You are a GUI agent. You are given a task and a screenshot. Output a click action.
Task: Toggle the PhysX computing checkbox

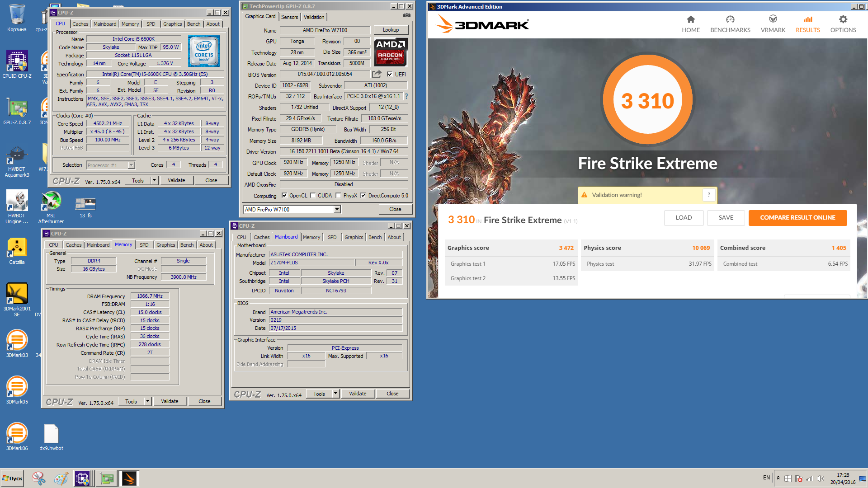click(338, 196)
